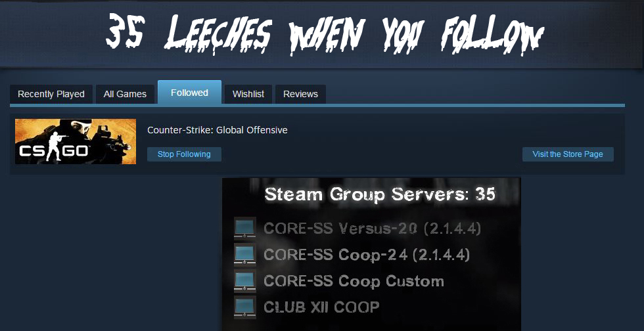
Task: Go to the Wishlist tab
Action: coord(248,94)
